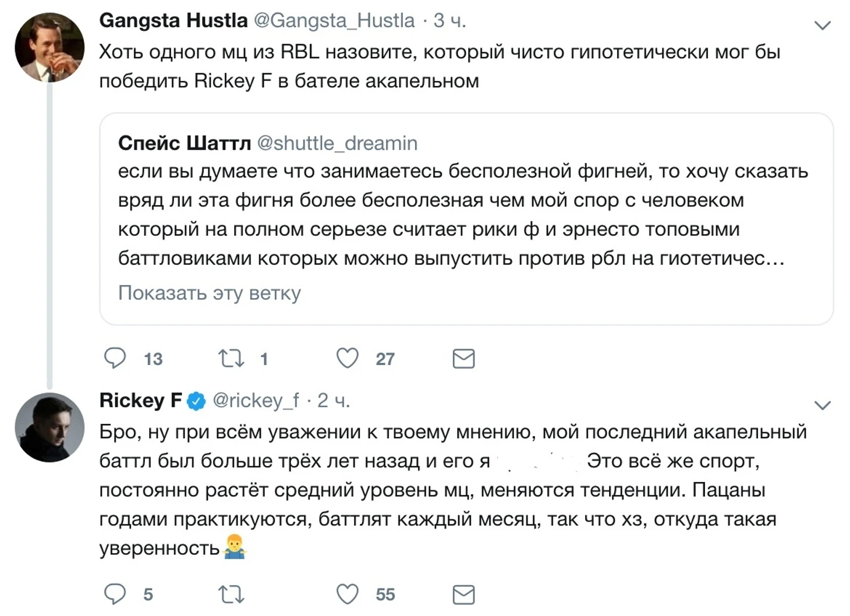Open the @rickey_f handle
The image size is (850, 616).
[x=256, y=401]
